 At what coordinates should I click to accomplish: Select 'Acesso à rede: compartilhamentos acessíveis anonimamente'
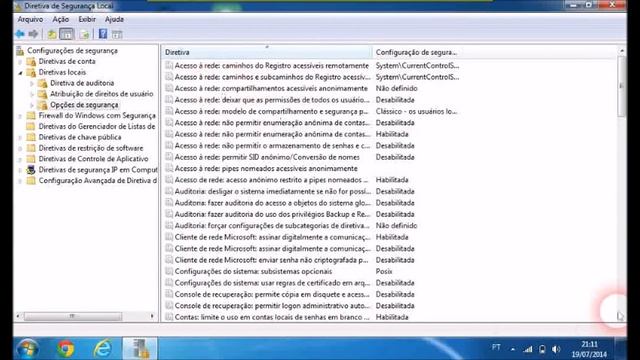click(x=271, y=88)
